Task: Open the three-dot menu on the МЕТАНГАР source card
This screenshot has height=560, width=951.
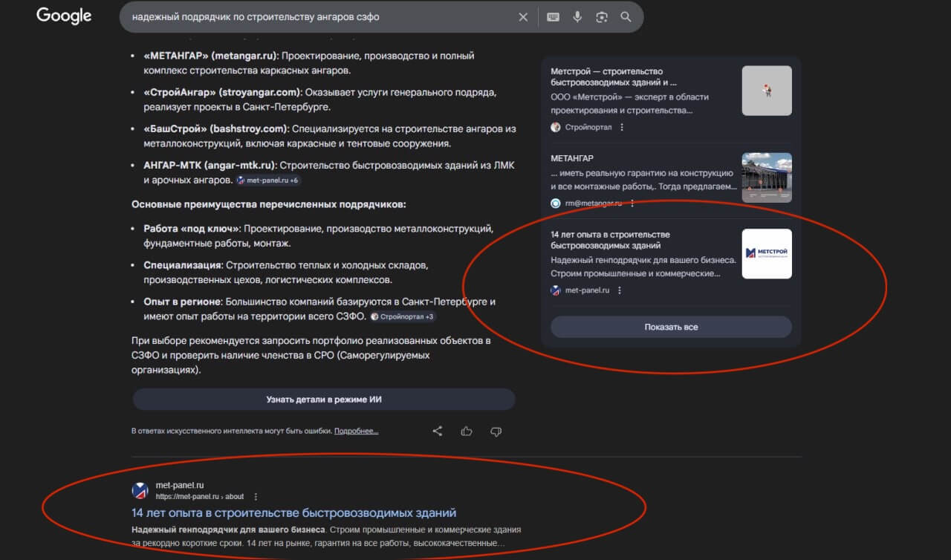Action: point(631,201)
